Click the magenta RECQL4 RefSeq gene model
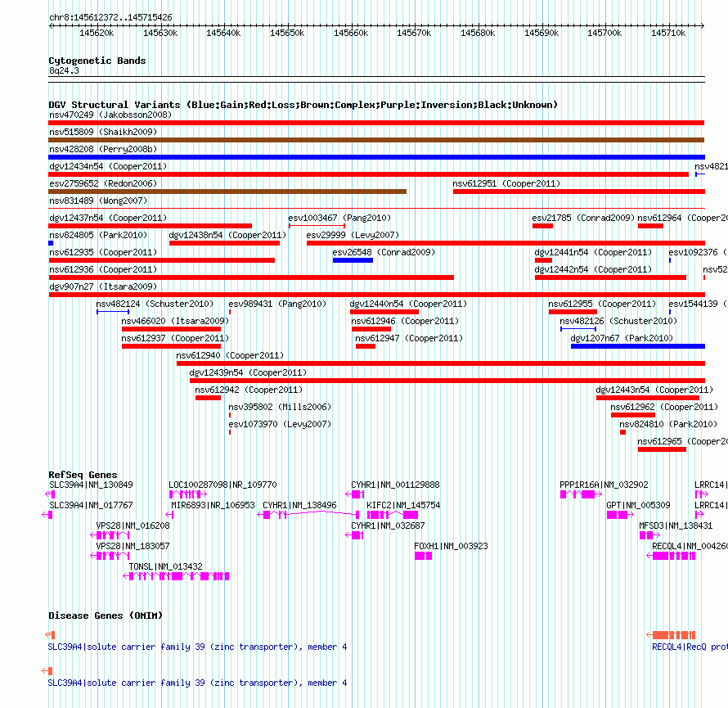Screen dimensions: 728x708 pos(671,556)
